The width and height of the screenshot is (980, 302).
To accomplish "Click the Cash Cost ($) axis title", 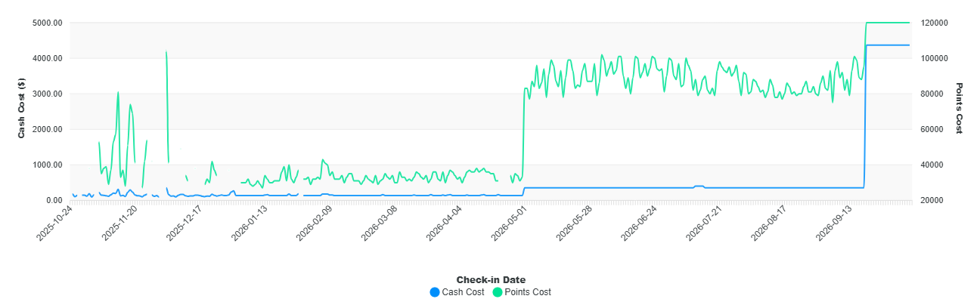I will 22,111.
